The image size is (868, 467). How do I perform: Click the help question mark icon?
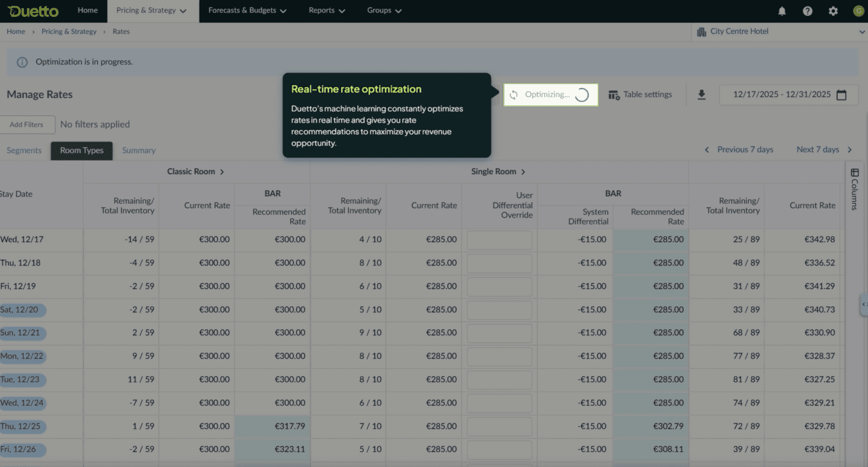pos(807,11)
